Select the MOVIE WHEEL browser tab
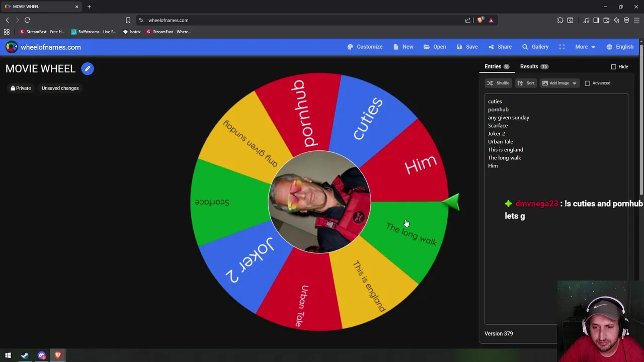This screenshot has height=362, width=644. point(41,7)
